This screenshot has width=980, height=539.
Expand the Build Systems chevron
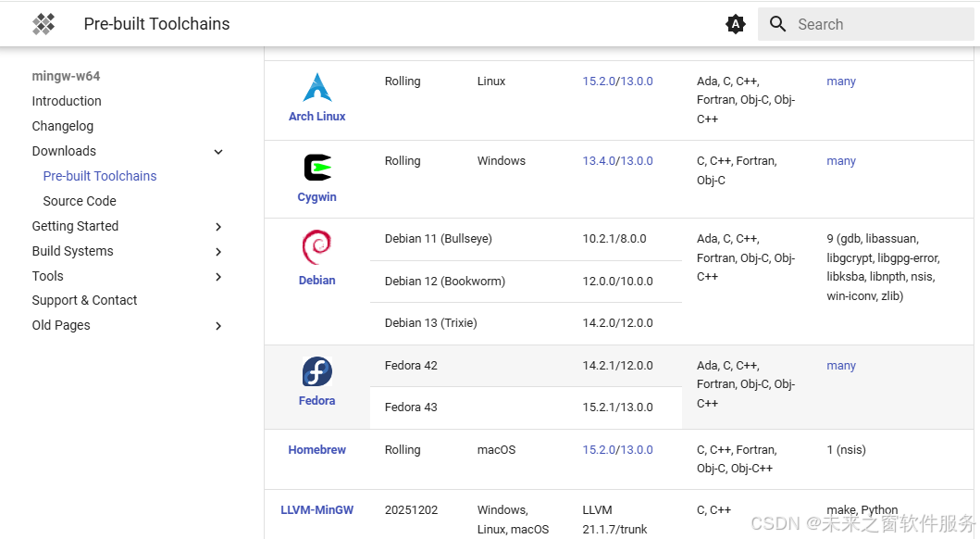tap(218, 251)
